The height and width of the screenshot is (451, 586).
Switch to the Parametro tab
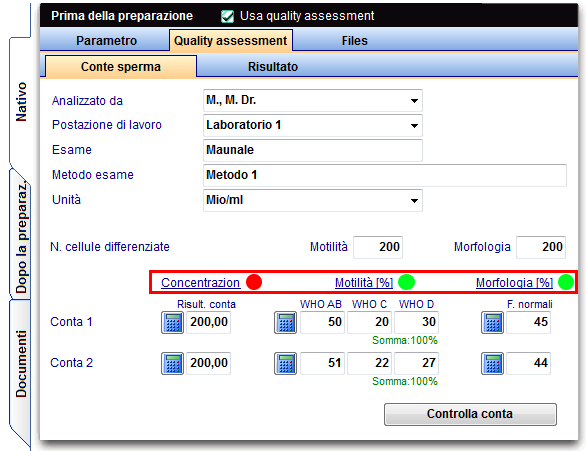point(106,41)
